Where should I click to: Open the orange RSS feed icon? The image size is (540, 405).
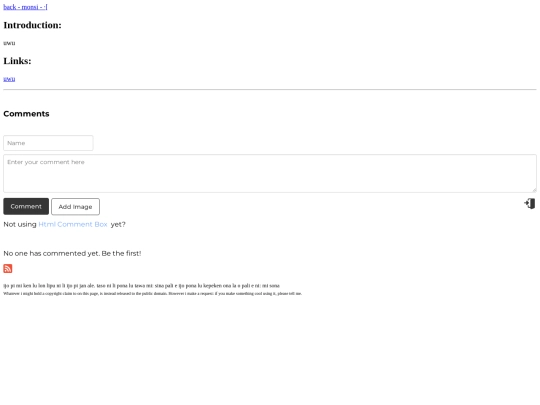click(8, 269)
